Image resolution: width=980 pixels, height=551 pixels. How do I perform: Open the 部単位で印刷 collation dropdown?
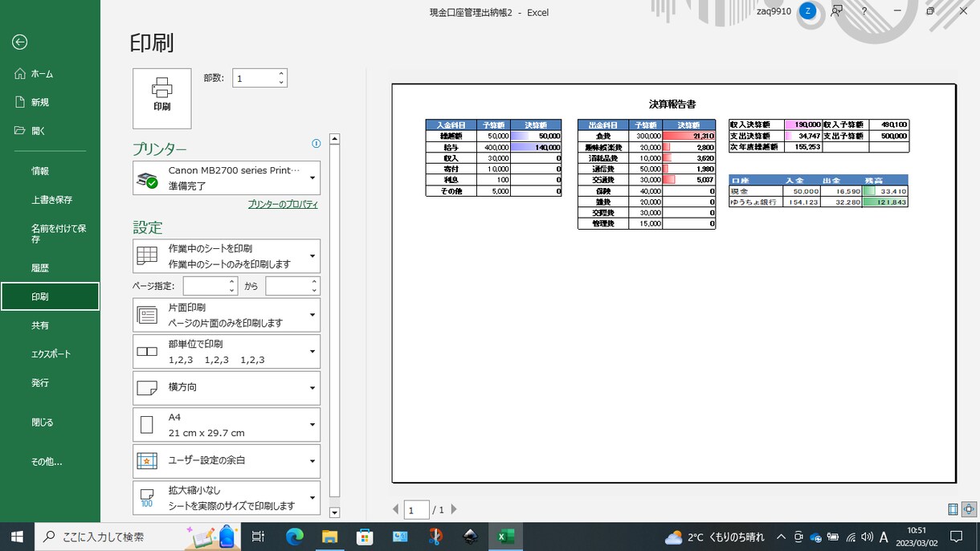pyautogui.click(x=227, y=352)
